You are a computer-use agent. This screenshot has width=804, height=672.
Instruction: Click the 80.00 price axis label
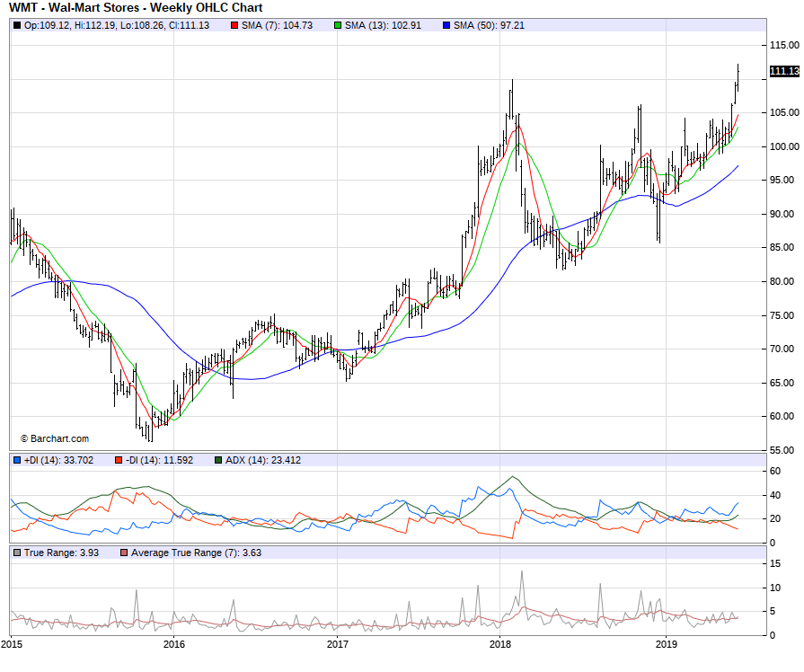click(x=782, y=281)
